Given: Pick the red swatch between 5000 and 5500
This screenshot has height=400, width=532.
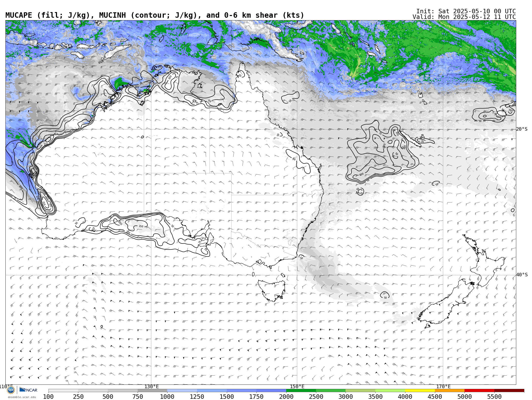Looking at the screenshot, I should pos(479,391).
